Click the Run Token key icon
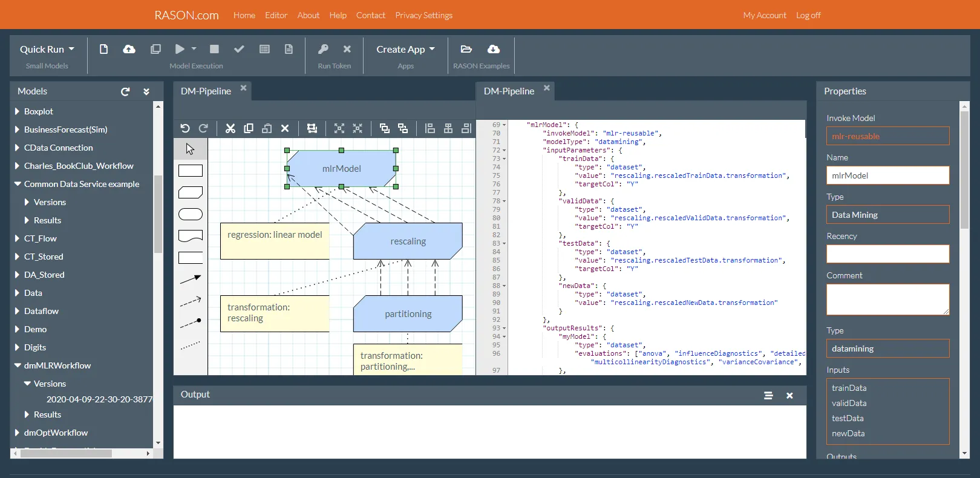980x478 pixels. pos(323,49)
